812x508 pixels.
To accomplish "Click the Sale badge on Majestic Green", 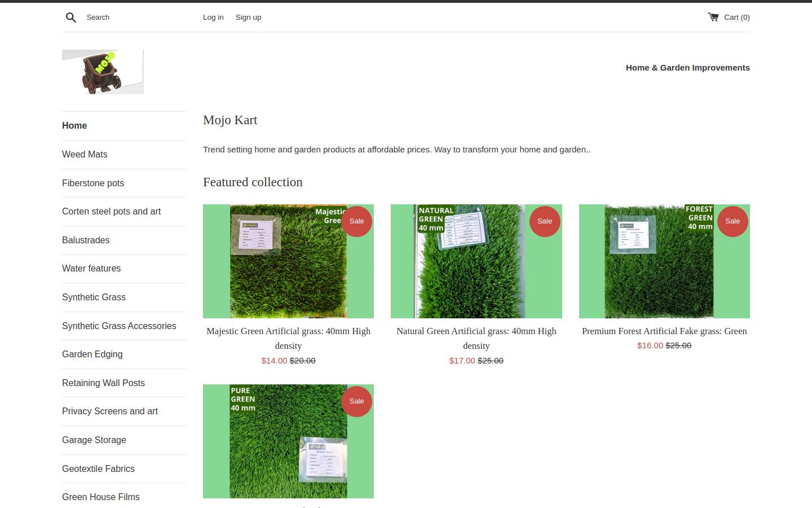I will point(357,221).
